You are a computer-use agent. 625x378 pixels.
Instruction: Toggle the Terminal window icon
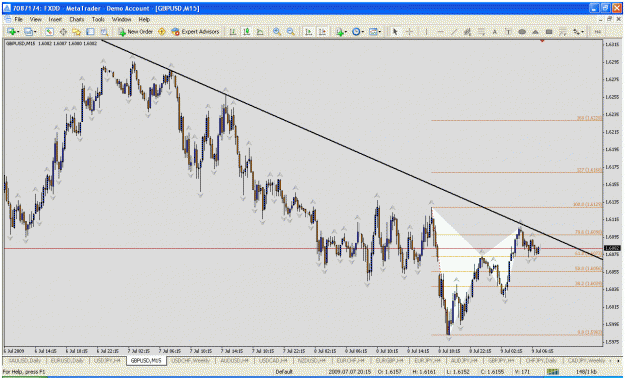pyautogui.click(x=90, y=32)
